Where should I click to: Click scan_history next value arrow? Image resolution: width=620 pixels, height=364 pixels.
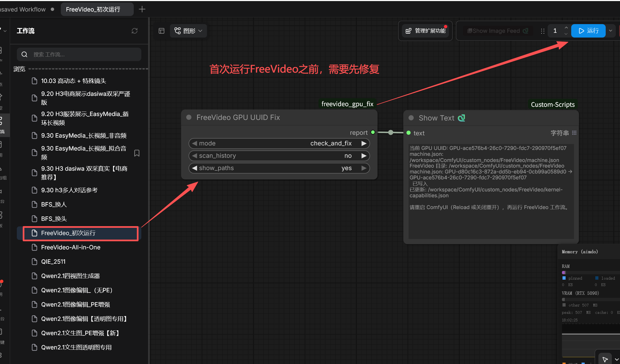364,156
